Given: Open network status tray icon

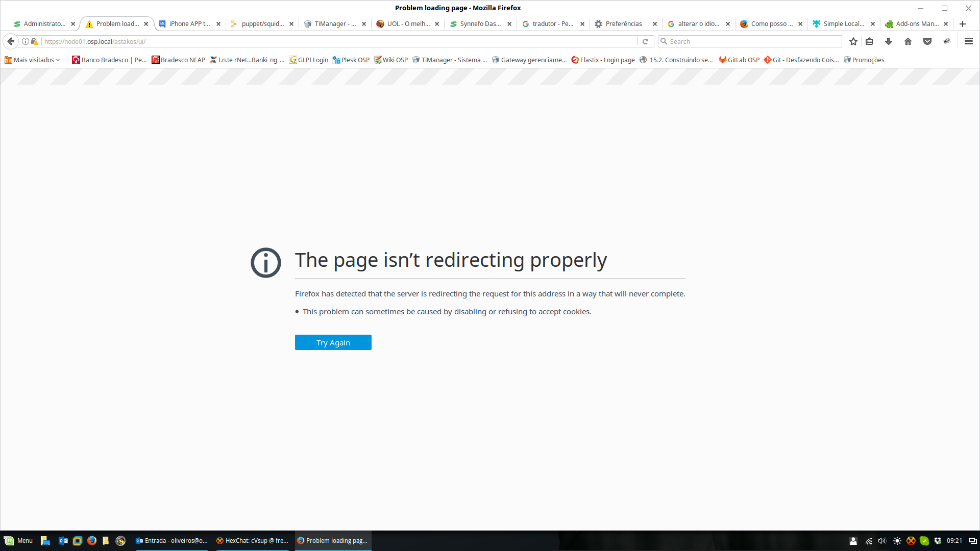Looking at the screenshot, I should pyautogui.click(x=869, y=541).
